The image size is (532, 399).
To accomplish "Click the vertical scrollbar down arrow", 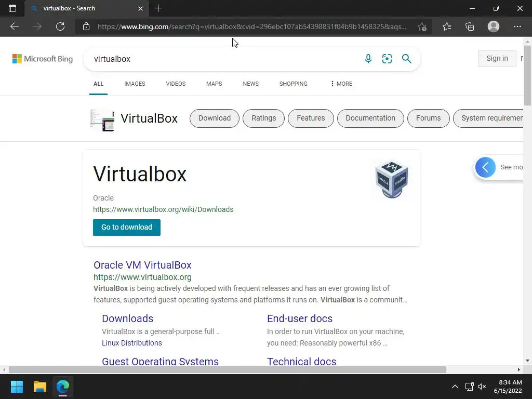I will tap(527, 361).
